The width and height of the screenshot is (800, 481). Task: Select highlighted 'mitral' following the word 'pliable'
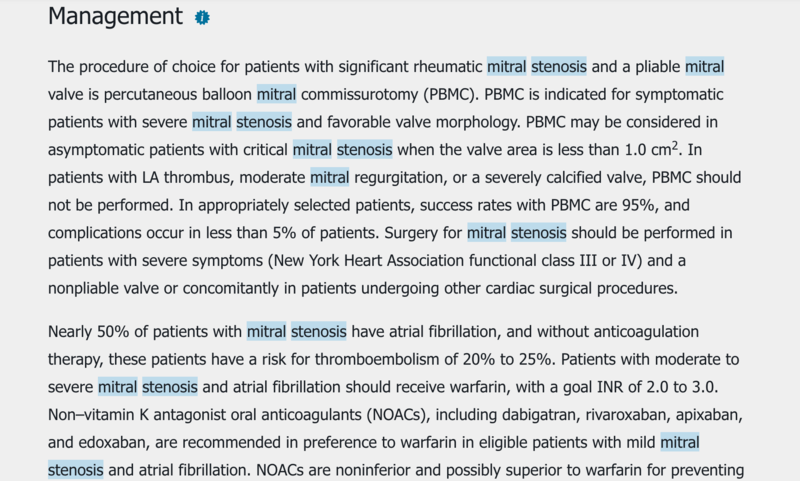pyautogui.click(x=704, y=68)
